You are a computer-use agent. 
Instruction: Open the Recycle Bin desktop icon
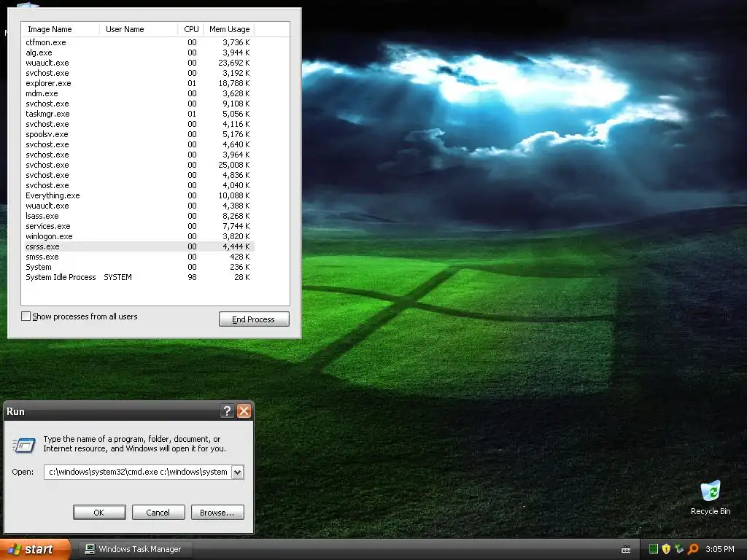coord(711,498)
